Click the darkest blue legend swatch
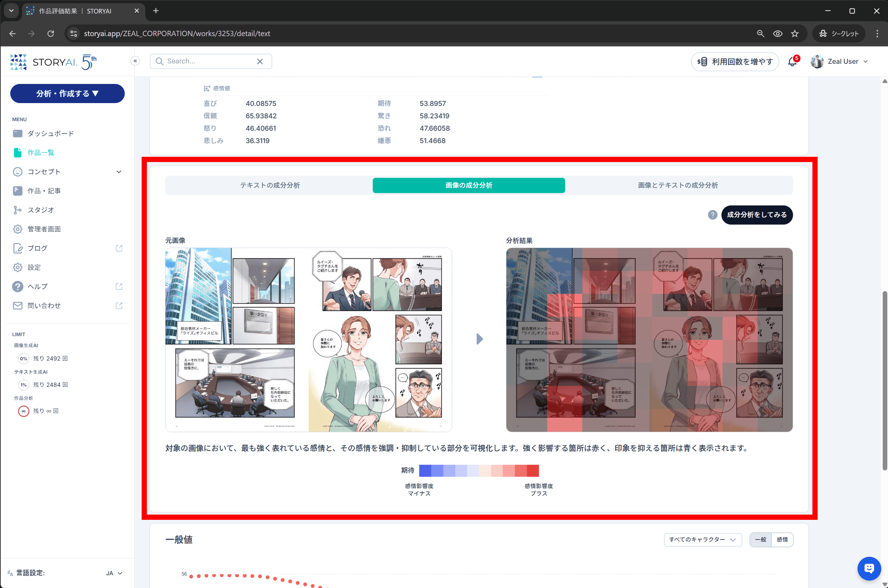Viewport: 888px width, 588px height. click(425, 471)
